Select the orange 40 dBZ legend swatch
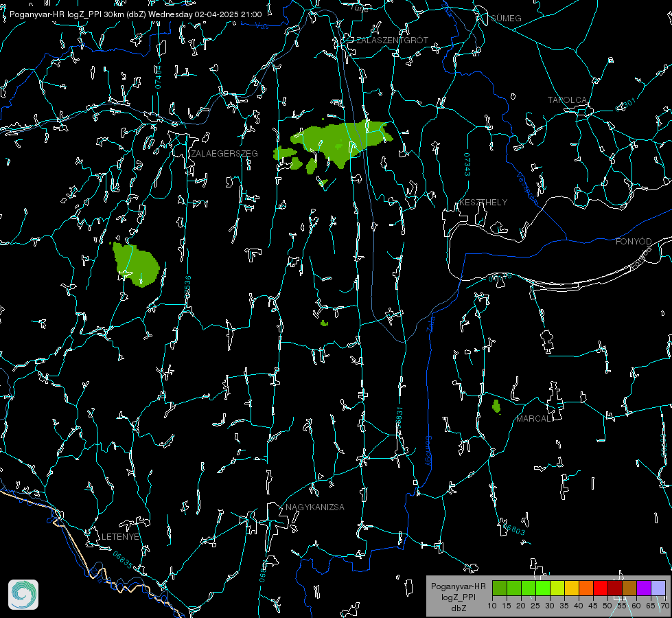672x618 pixels. coord(586,588)
